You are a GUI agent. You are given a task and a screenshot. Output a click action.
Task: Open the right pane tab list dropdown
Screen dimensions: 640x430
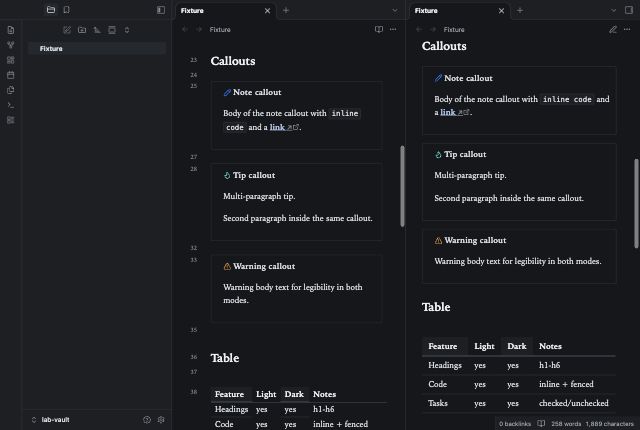tap(613, 11)
